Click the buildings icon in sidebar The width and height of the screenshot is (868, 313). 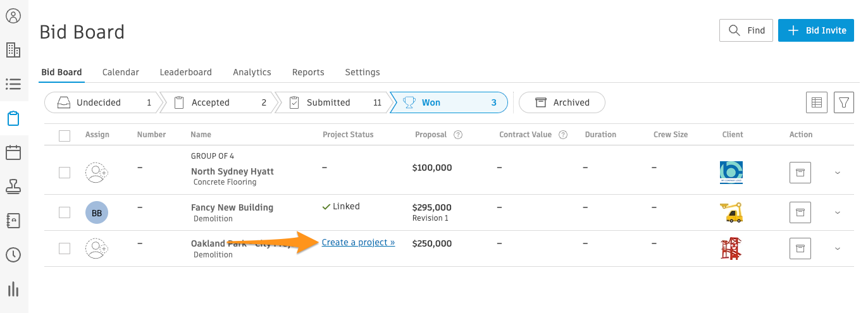coord(13,50)
